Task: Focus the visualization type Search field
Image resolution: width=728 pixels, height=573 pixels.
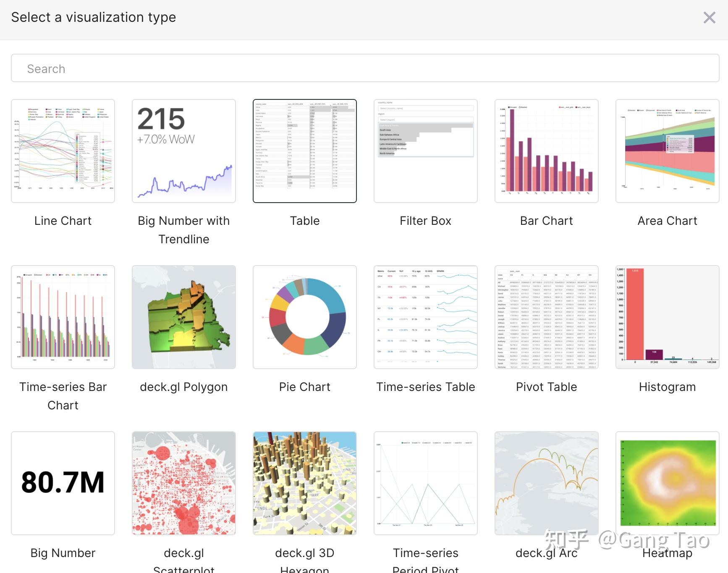Action: coord(365,68)
